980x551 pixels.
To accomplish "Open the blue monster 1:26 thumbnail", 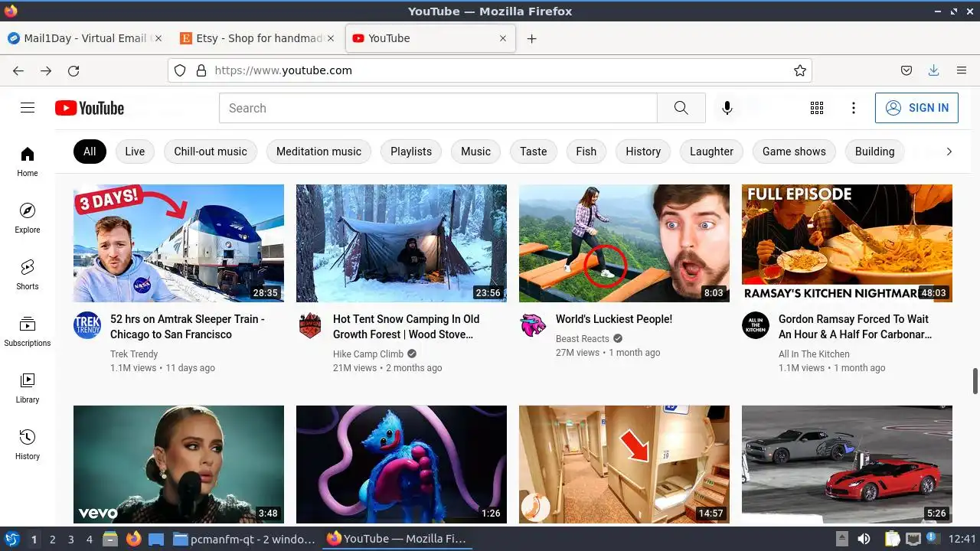I will 401,465.
